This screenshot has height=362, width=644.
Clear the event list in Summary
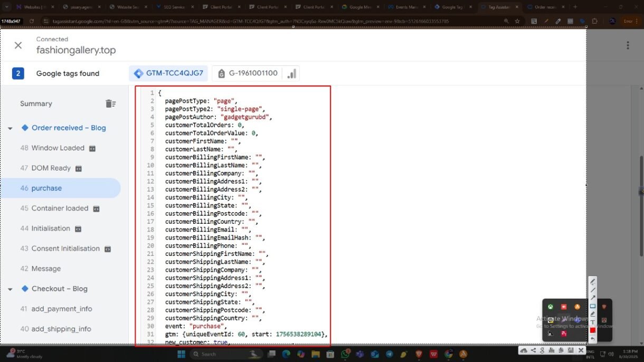coord(110,103)
